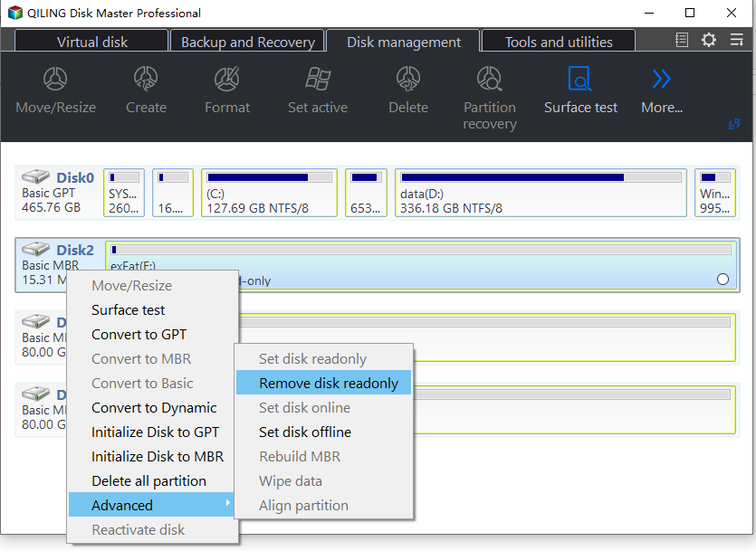The width and height of the screenshot is (756, 551).
Task: Click the Set active toolbar icon
Action: pyautogui.click(x=318, y=79)
